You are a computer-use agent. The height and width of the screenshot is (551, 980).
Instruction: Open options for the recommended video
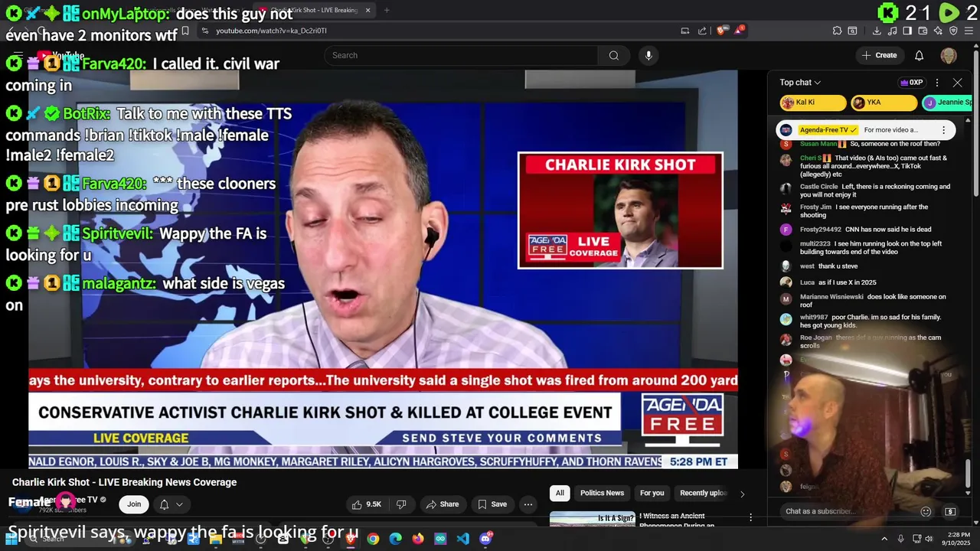[750, 518]
